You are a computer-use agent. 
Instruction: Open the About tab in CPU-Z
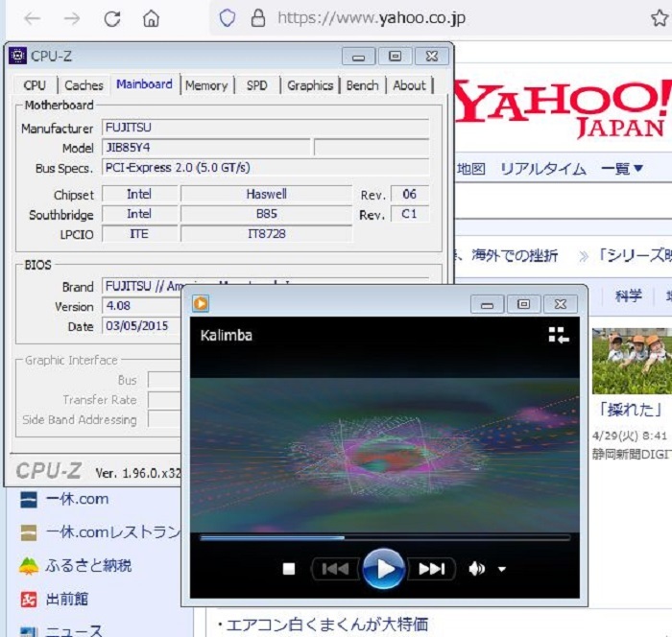(x=410, y=85)
